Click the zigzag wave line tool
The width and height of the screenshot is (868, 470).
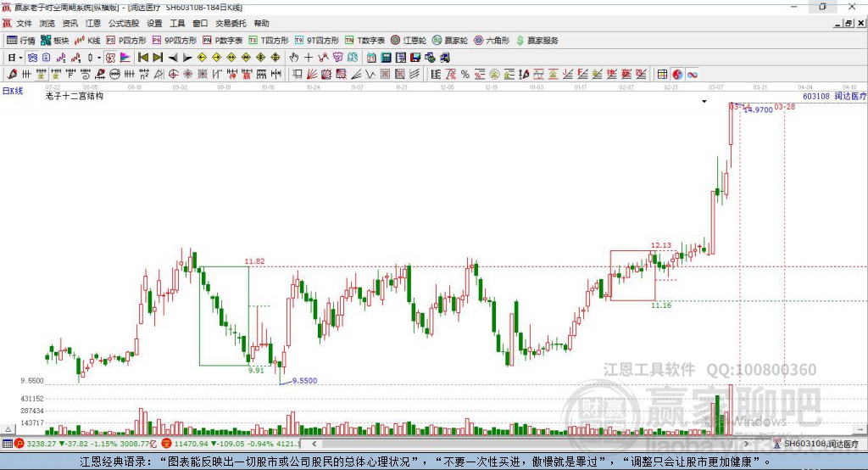tap(370, 75)
